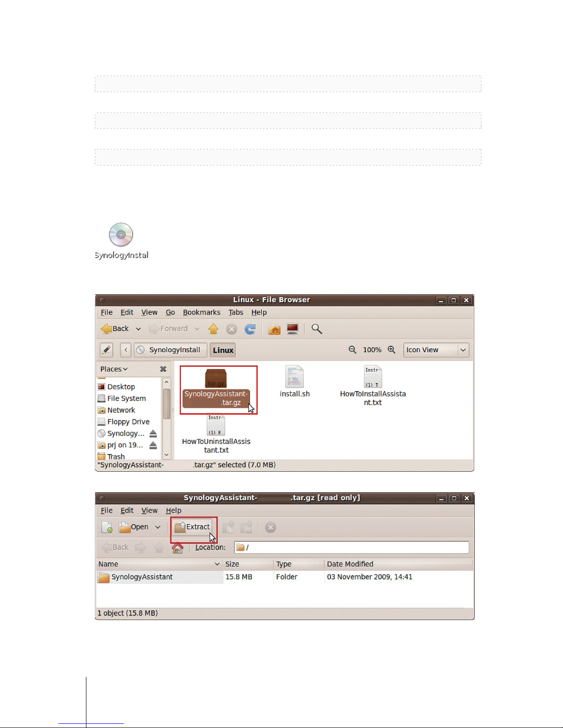Toggle the SynologyInstall path button
The width and height of the screenshot is (563, 728).
tap(170, 350)
